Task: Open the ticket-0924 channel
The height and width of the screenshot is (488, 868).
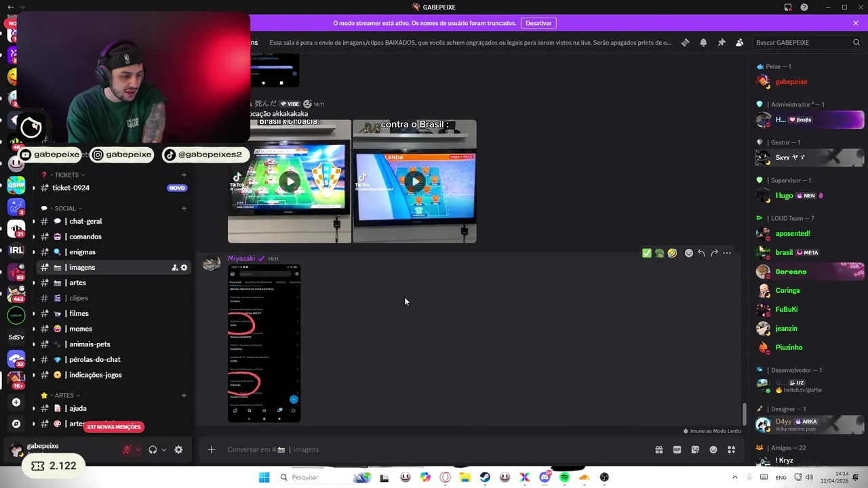Action: [x=113, y=188]
